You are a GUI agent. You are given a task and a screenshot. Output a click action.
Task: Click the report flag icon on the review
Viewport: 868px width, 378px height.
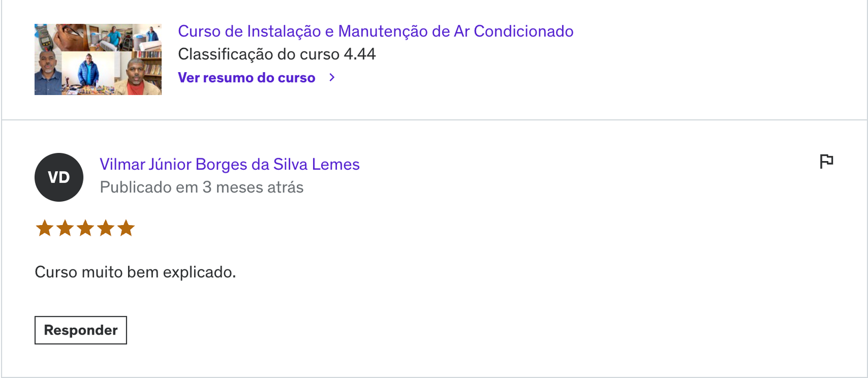click(x=826, y=161)
